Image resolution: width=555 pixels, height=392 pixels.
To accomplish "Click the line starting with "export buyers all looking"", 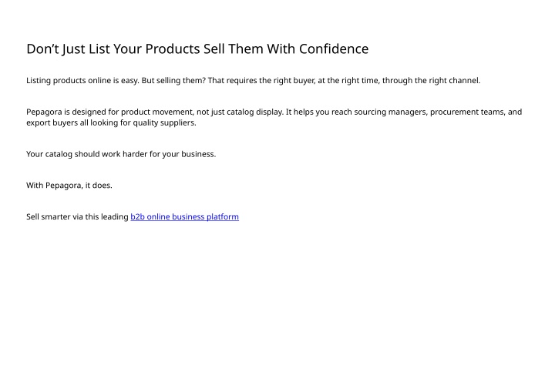I will tap(111, 122).
